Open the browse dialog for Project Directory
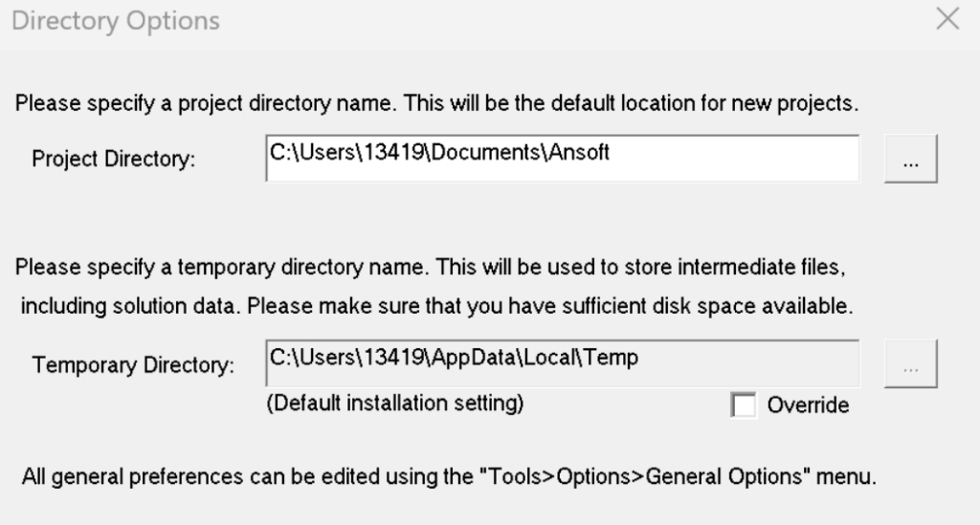The height and width of the screenshot is (525, 980). coord(910,159)
